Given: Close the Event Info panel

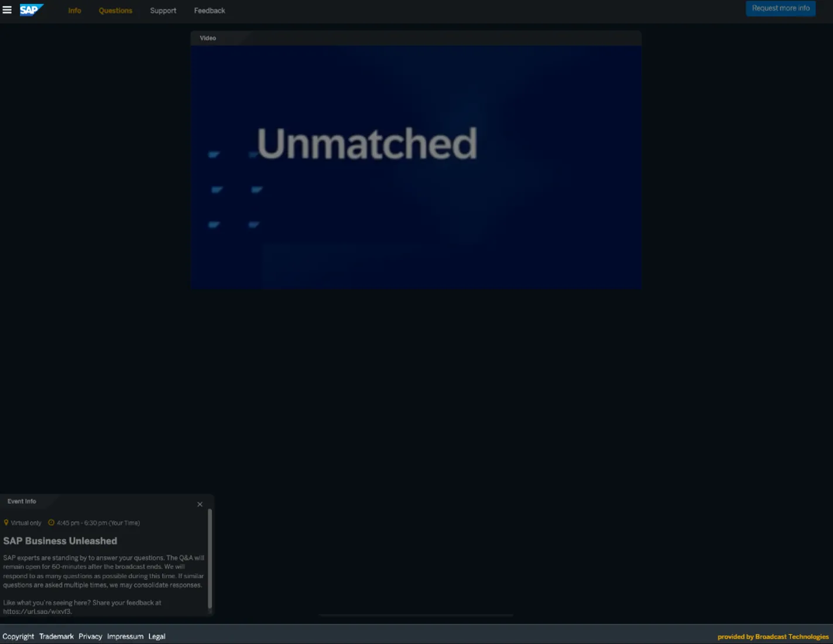Looking at the screenshot, I should 200,504.
